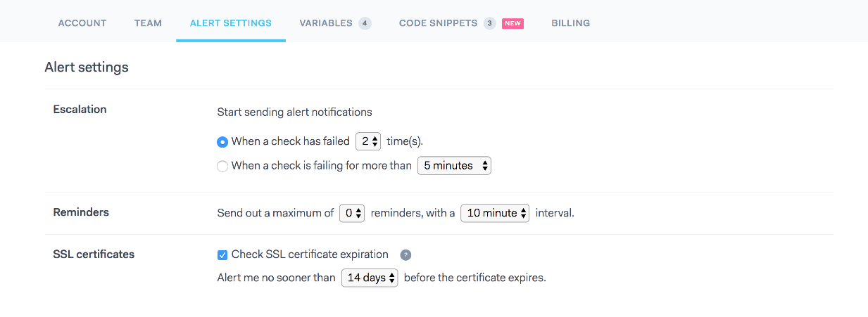Expand the "14 days" expiry alert dropdown
Image resolution: width=868 pixels, height=317 pixels.
[x=370, y=278]
